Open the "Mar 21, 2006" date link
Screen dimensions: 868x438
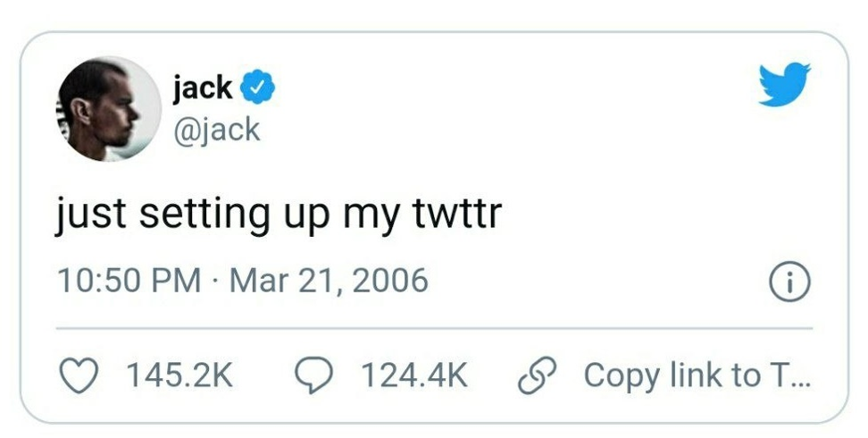point(329,281)
